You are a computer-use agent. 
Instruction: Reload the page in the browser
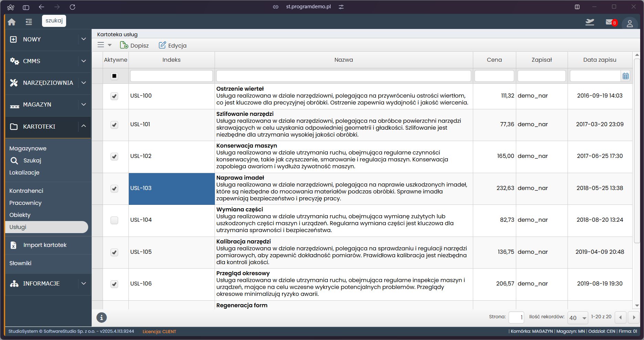coord(72,7)
